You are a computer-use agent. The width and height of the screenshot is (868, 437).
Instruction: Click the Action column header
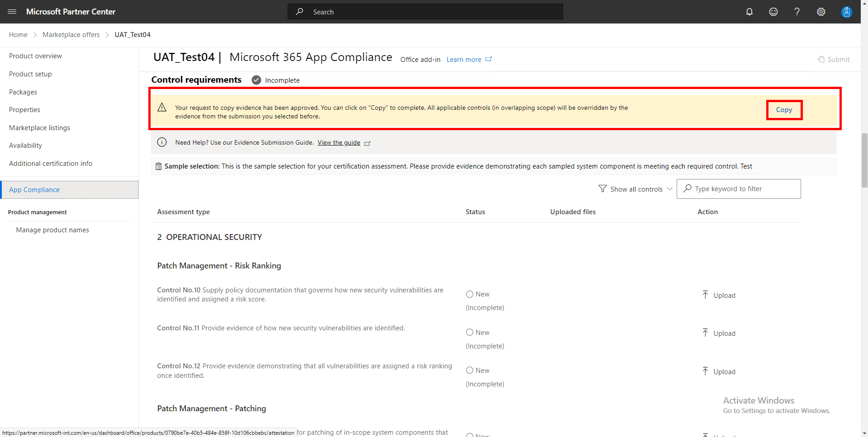(x=707, y=212)
